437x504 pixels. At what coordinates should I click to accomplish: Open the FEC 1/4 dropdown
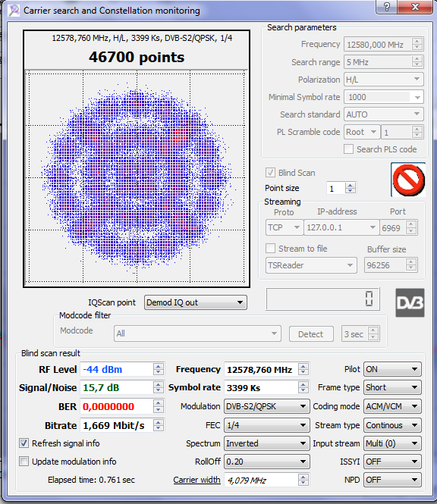coord(267,425)
